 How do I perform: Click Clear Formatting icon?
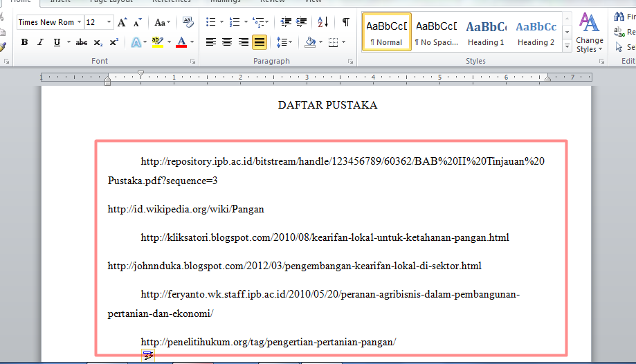click(188, 22)
